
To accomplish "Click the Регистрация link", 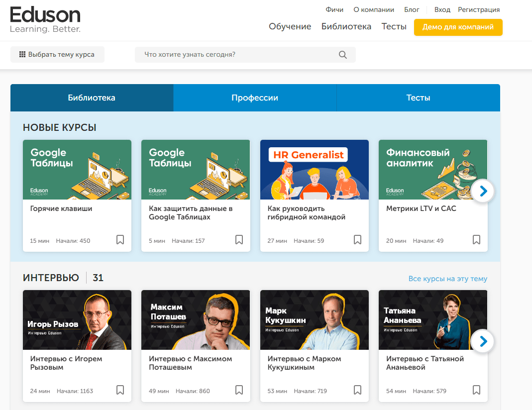I will (x=479, y=9).
